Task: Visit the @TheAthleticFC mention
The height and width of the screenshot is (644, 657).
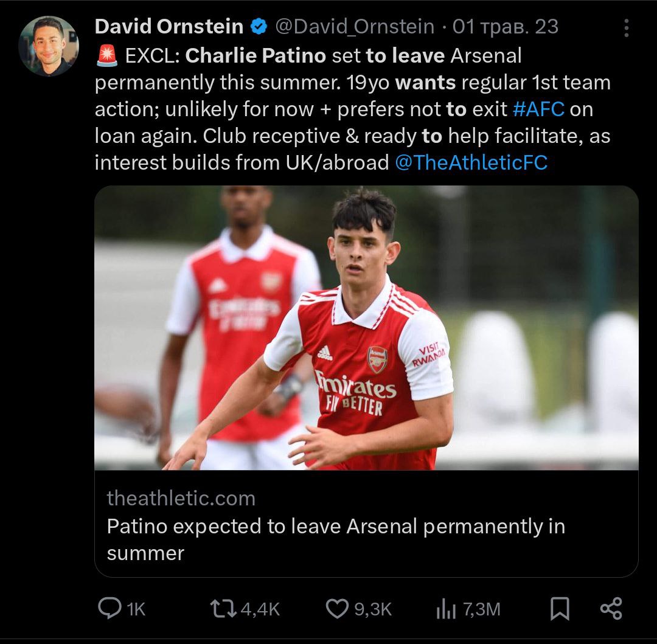Action: click(x=471, y=162)
